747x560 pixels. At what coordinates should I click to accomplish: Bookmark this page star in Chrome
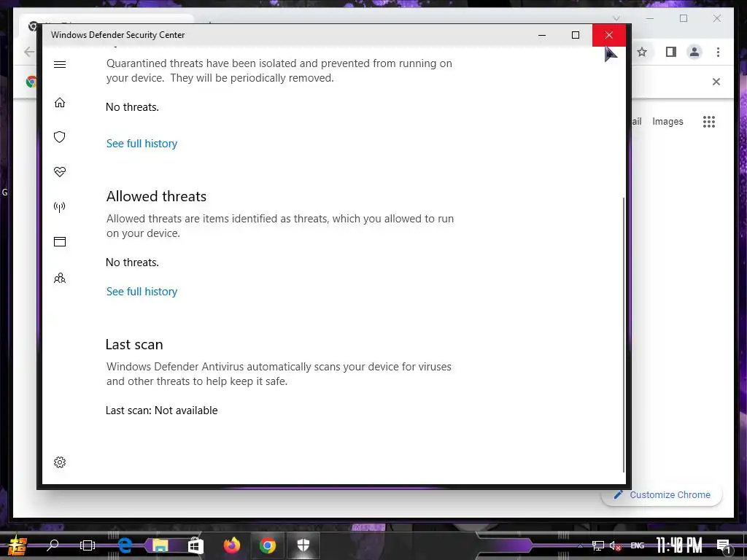click(x=642, y=52)
